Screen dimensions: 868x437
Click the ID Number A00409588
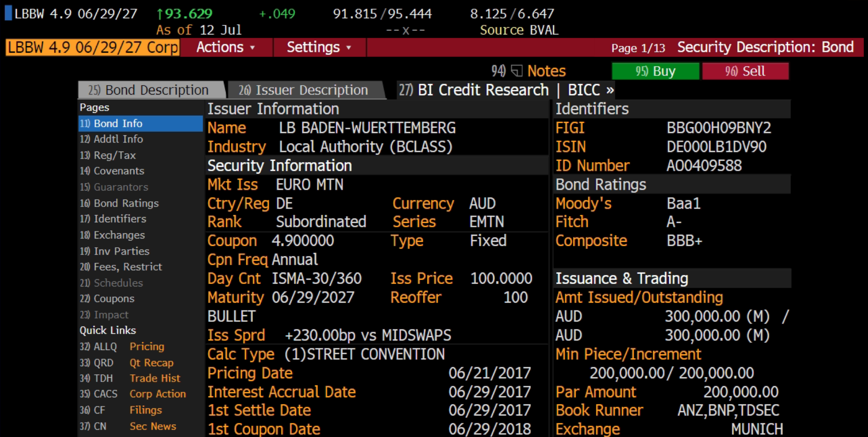pos(704,166)
